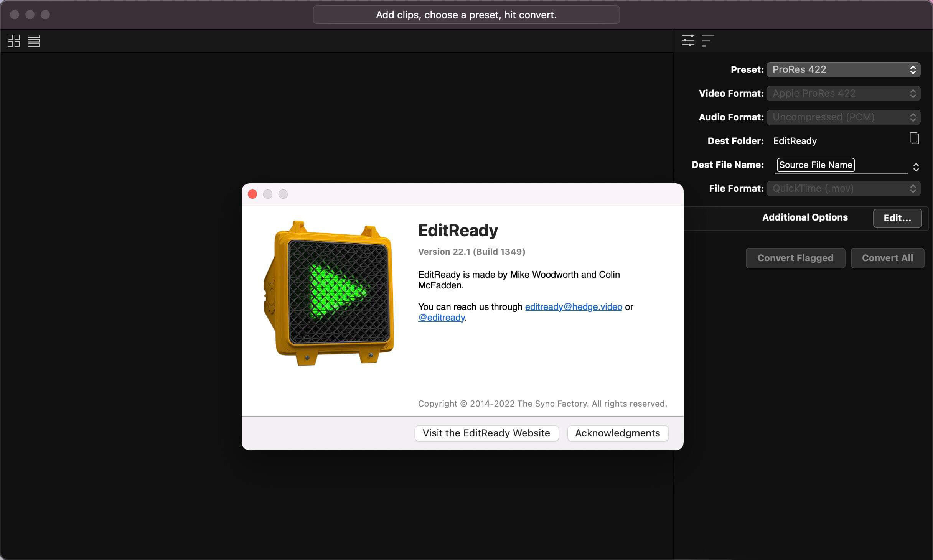Screen dimensions: 933x560
Task: Open the File Format QuickTime dropdown
Action: pos(843,189)
